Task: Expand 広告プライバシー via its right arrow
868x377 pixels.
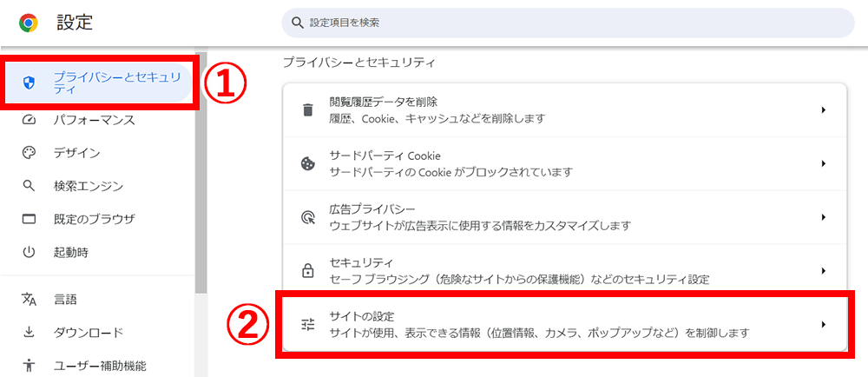Action: [823, 217]
